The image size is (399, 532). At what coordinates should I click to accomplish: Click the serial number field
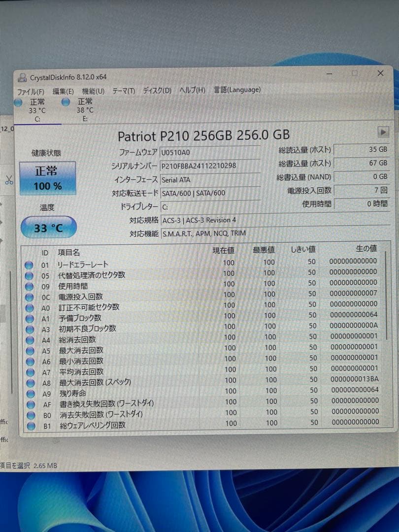point(212,165)
